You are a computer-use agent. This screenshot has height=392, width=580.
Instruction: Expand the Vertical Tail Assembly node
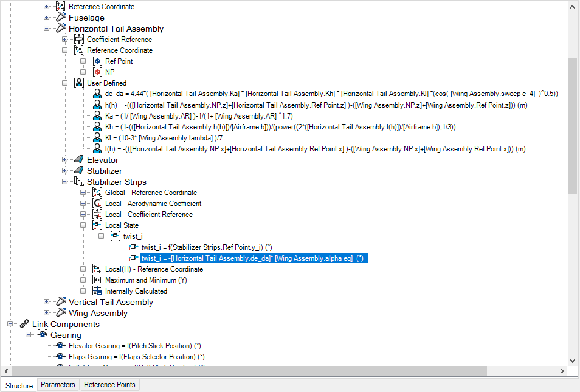tap(46, 302)
